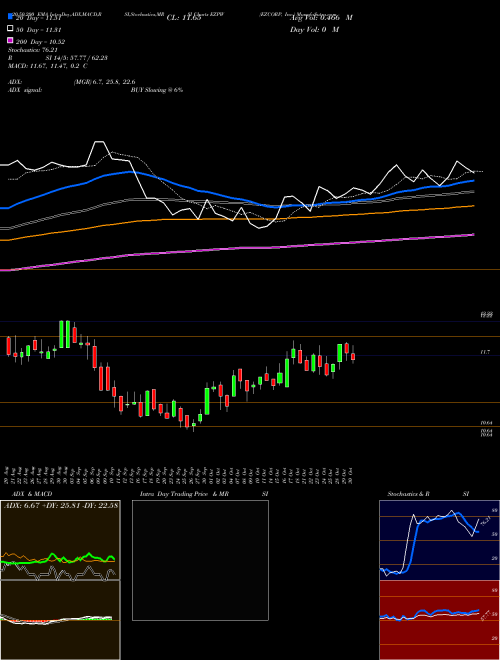Click the white 50 Day legend swatch
The width and height of the screenshot is (500, 660).
11,29
